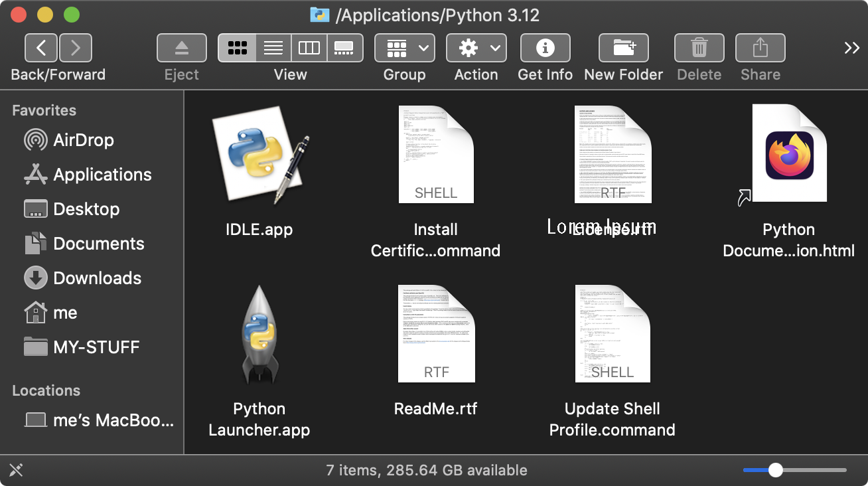
Task: Click the Get Info toolbar icon
Action: pos(545,48)
